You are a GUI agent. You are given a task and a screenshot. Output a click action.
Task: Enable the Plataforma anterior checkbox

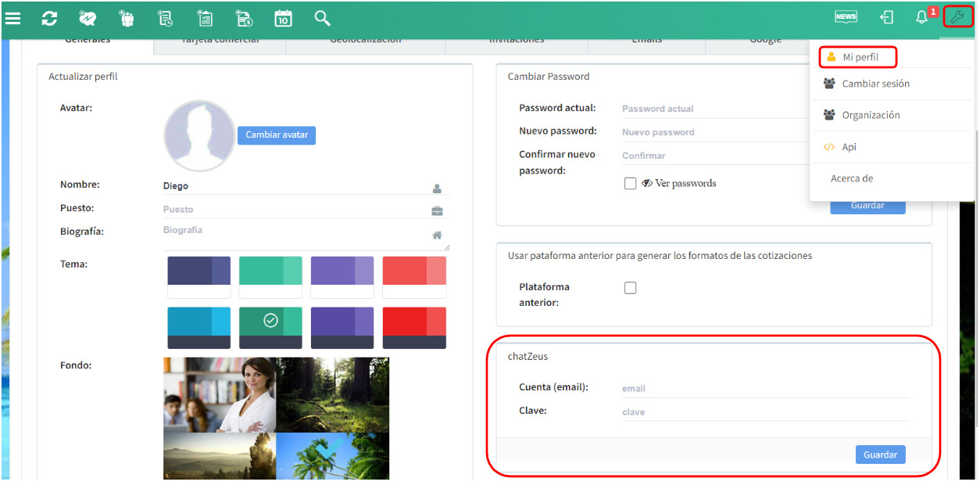tap(630, 288)
